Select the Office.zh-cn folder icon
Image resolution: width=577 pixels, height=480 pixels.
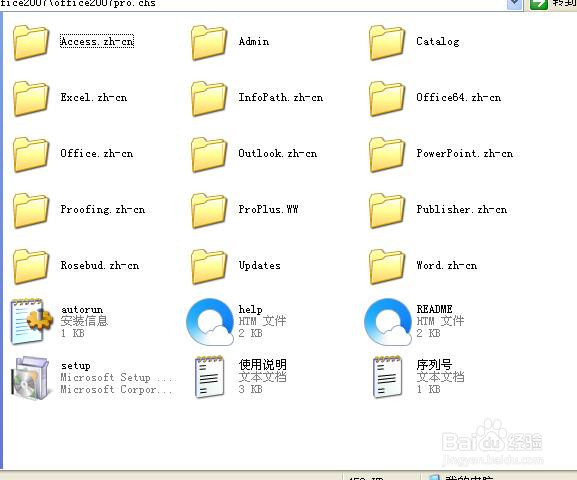click(31, 155)
